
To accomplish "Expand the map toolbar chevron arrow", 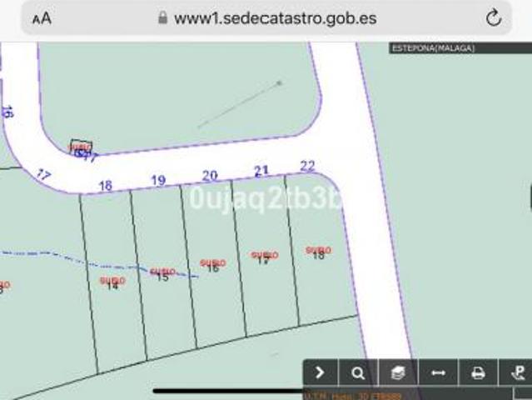I will 320,372.
